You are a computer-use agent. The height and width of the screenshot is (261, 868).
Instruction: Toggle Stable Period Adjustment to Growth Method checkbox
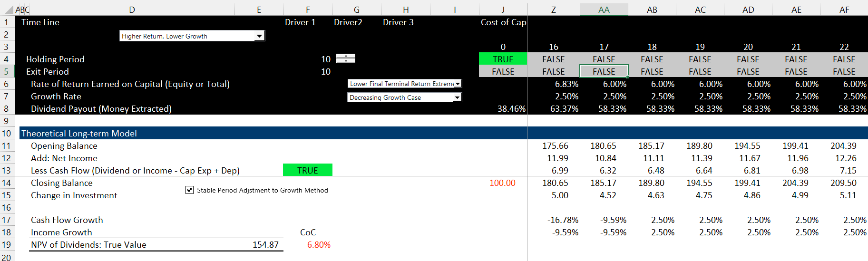click(x=190, y=190)
